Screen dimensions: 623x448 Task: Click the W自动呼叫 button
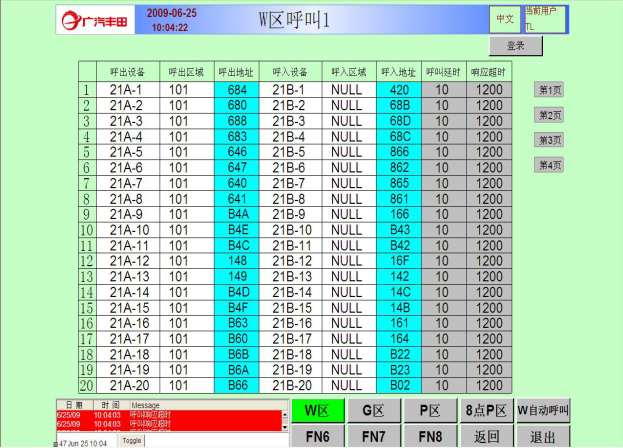click(x=543, y=410)
